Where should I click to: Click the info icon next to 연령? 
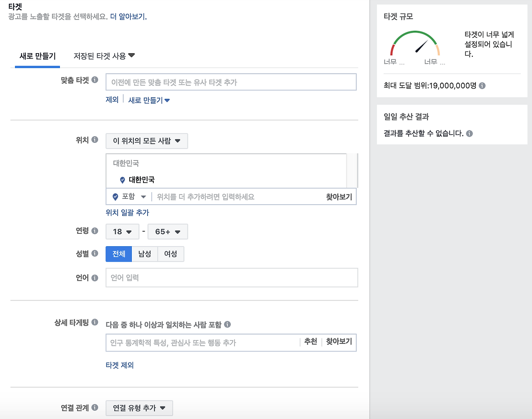point(96,231)
